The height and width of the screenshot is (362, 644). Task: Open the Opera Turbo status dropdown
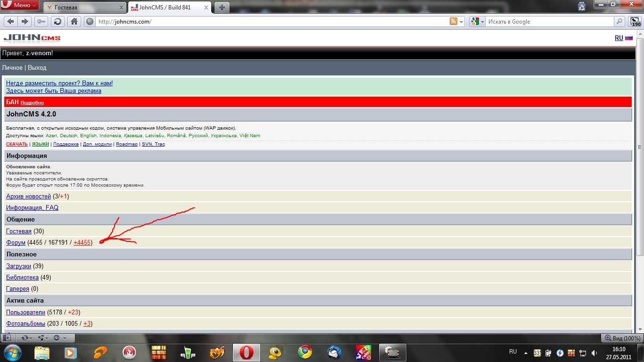coord(59,337)
